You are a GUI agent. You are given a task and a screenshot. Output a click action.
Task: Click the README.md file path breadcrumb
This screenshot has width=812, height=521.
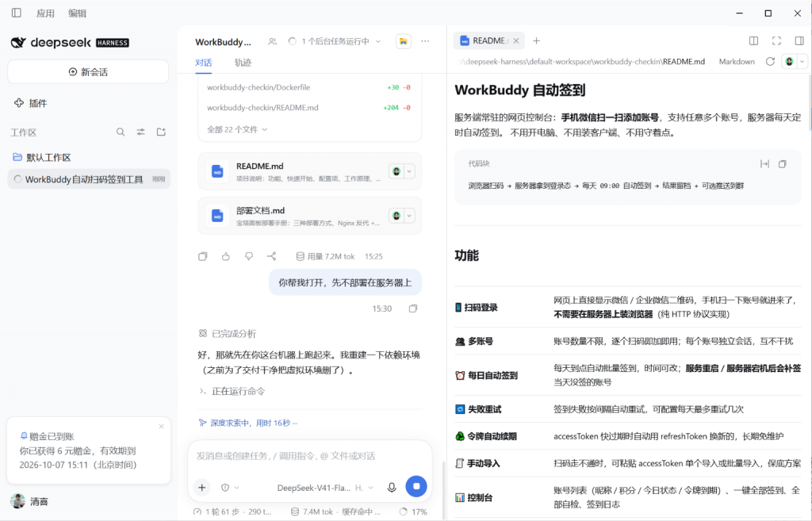coord(581,62)
